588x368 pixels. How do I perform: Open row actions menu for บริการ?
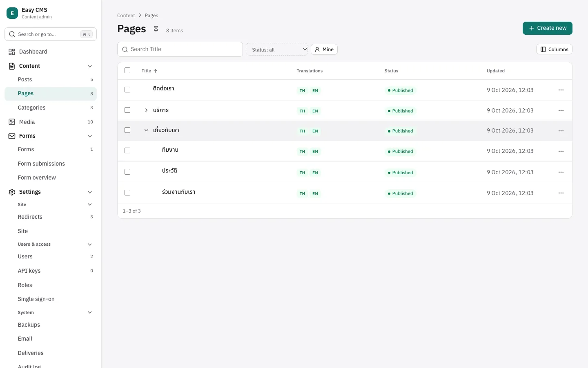(x=561, y=110)
